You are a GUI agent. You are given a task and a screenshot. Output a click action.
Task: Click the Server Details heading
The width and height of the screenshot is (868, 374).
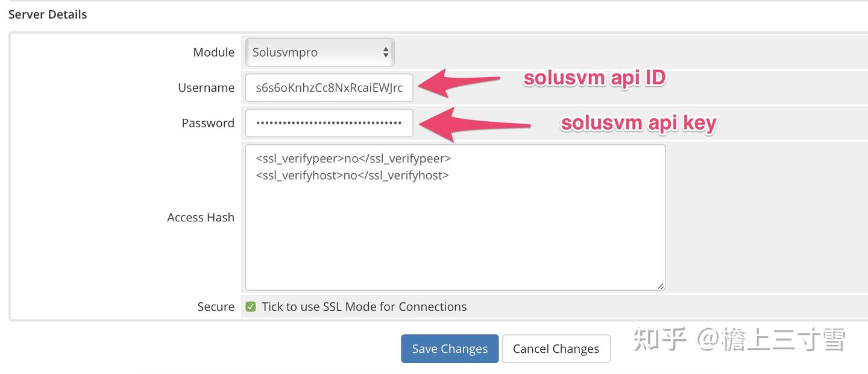pyautogui.click(x=48, y=14)
